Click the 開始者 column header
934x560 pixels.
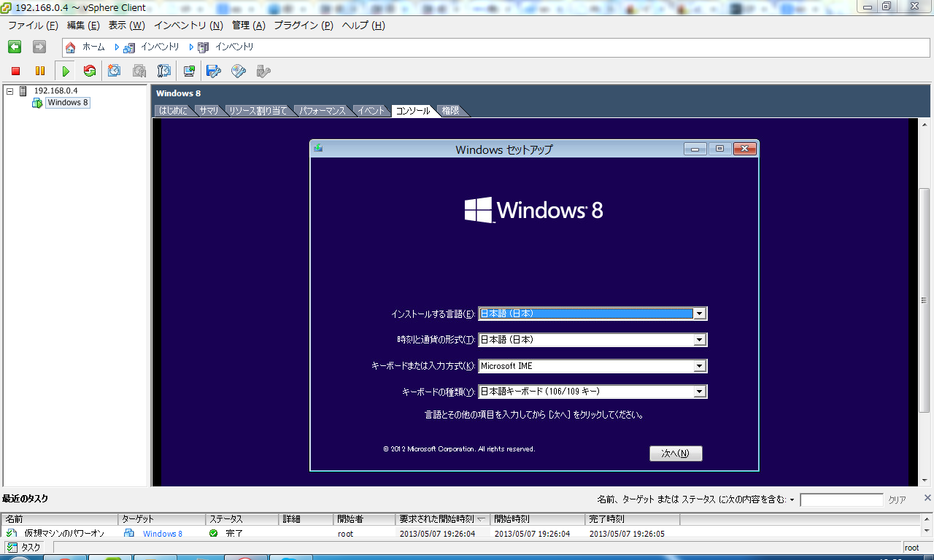(x=365, y=519)
